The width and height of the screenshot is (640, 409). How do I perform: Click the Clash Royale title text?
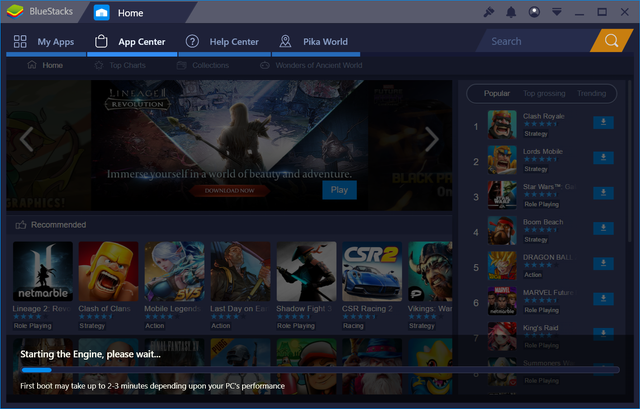(x=544, y=116)
